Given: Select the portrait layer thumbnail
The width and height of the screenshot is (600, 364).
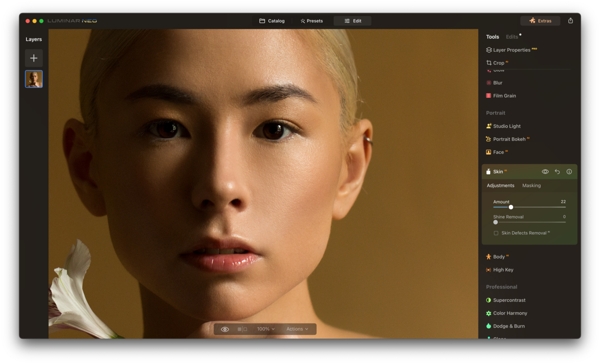Looking at the screenshot, I should pyautogui.click(x=34, y=79).
